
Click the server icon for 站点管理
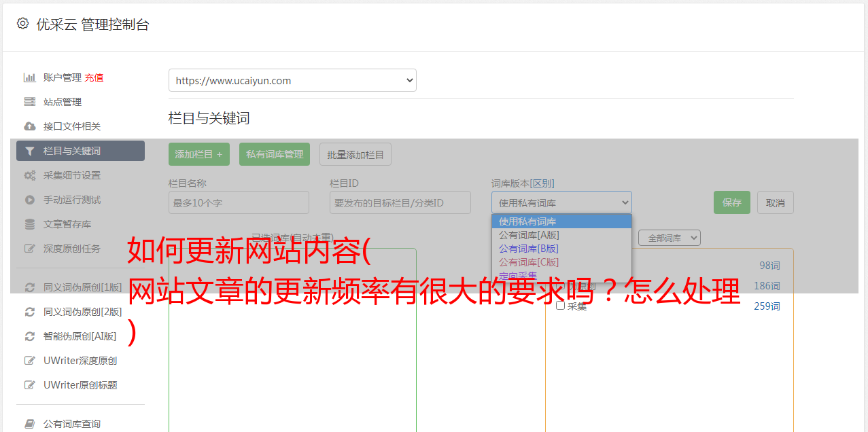[x=29, y=102]
